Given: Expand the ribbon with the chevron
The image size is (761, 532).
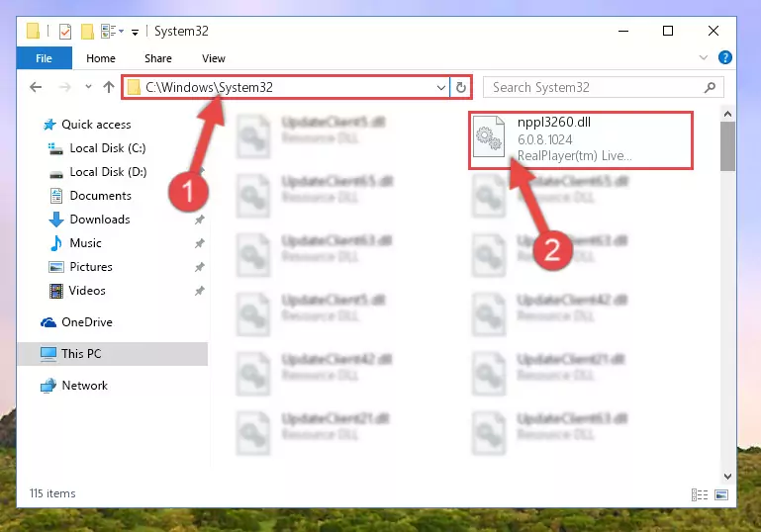Looking at the screenshot, I should [703, 57].
